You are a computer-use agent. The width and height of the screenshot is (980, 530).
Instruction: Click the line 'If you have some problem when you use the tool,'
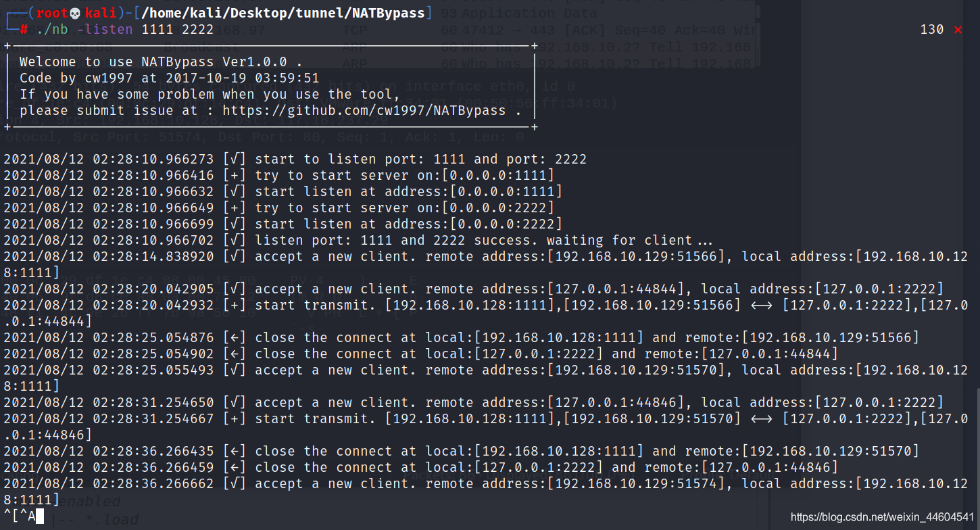[x=210, y=95]
